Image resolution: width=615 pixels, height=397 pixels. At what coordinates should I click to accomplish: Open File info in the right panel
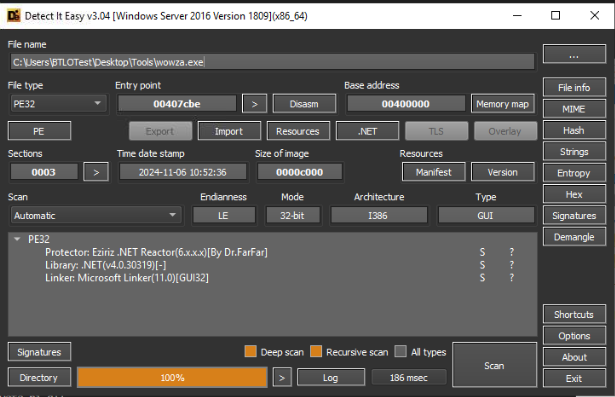tap(574, 87)
